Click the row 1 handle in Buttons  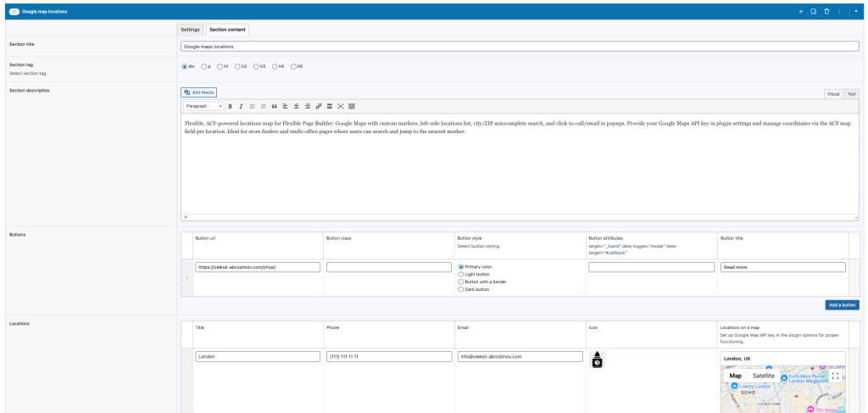(x=186, y=278)
